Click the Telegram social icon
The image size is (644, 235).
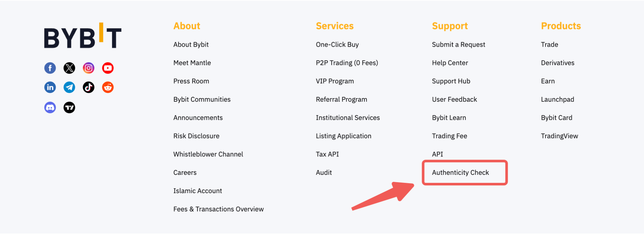69,87
